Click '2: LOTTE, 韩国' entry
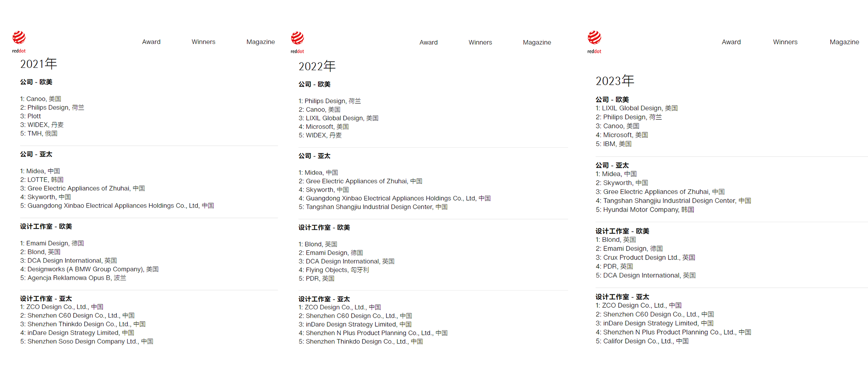Screen dimensions: 868x373 tap(42, 179)
